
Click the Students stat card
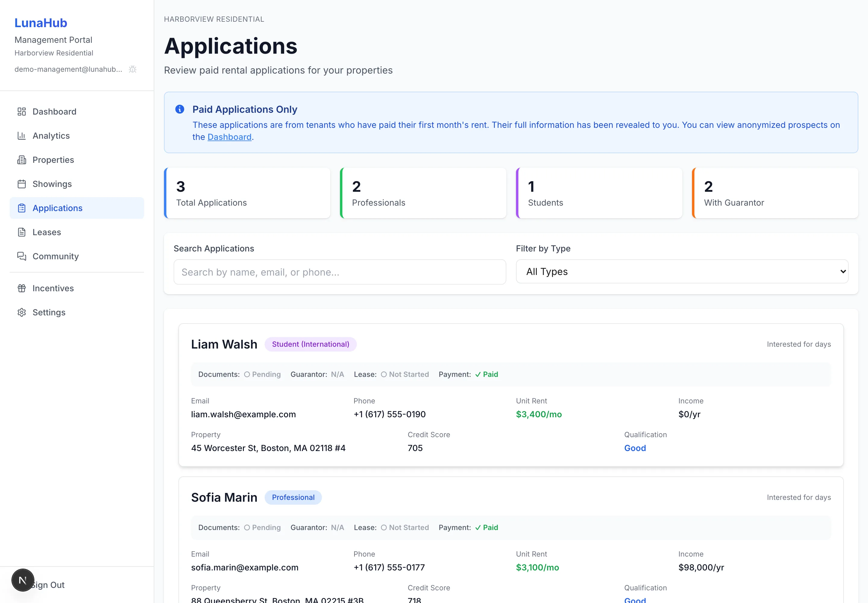(599, 193)
